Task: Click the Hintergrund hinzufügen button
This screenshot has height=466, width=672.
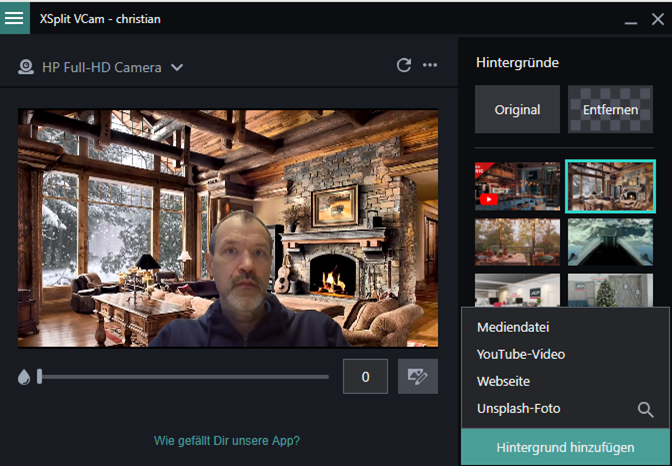Action: tap(565, 447)
